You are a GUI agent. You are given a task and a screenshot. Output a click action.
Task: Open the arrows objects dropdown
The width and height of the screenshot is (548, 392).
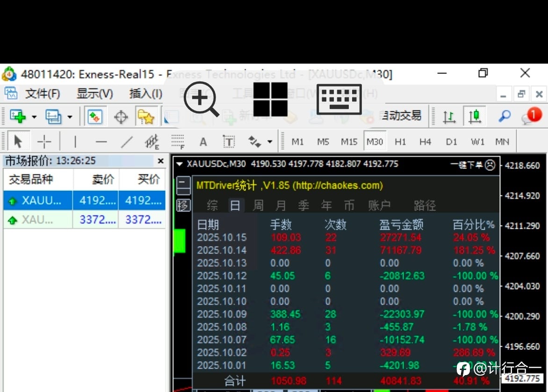pos(270,142)
